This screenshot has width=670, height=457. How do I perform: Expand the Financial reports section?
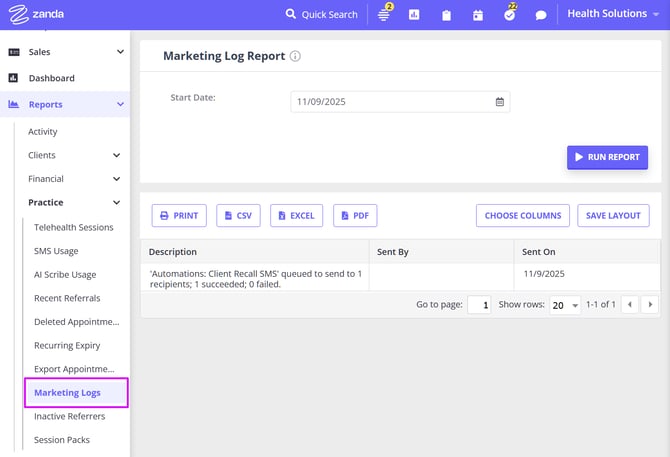point(116,179)
